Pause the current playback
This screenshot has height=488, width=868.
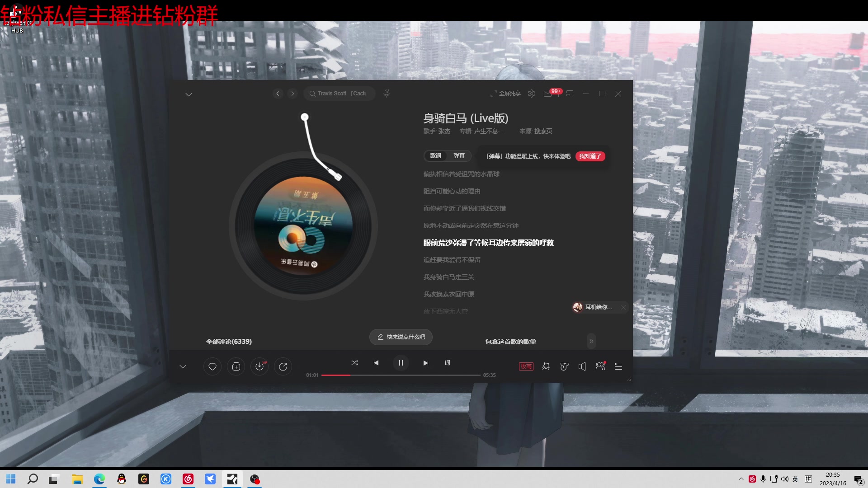[401, 363]
